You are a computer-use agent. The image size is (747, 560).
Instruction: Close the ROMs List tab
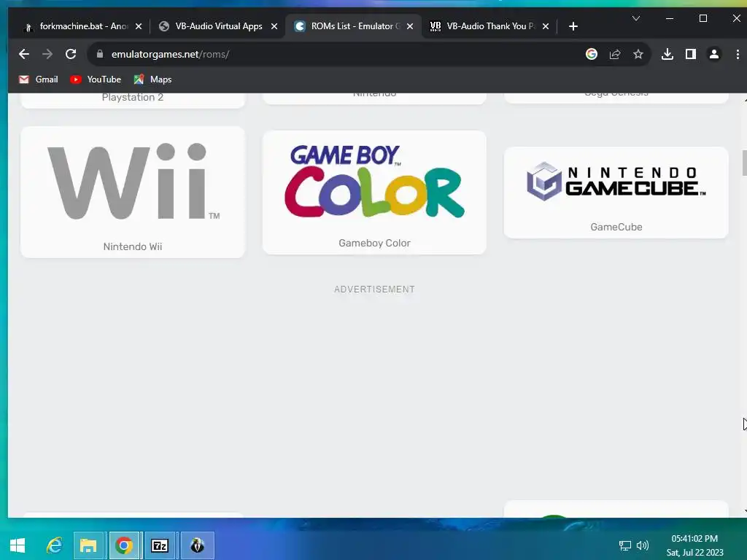pyautogui.click(x=410, y=26)
